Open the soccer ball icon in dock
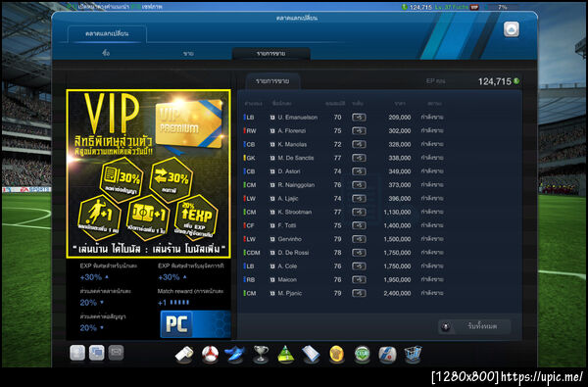This screenshot has width=588, height=387. tap(210, 354)
